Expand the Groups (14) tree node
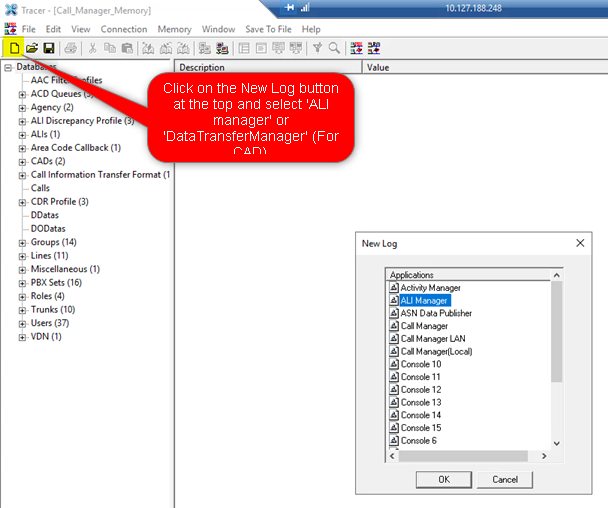608x508 pixels. pyautogui.click(x=22, y=243)
